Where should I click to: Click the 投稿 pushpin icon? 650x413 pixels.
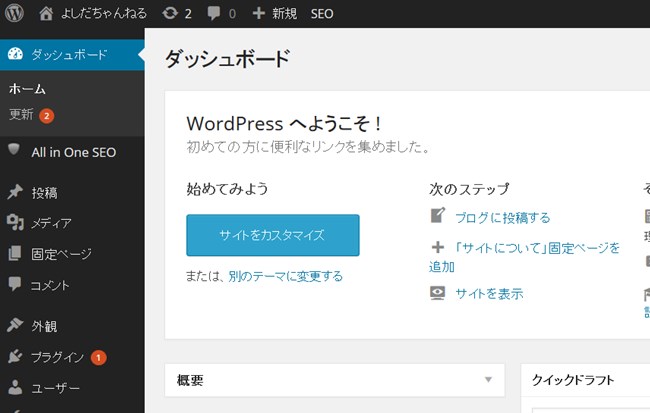click(x=15, y=192)
